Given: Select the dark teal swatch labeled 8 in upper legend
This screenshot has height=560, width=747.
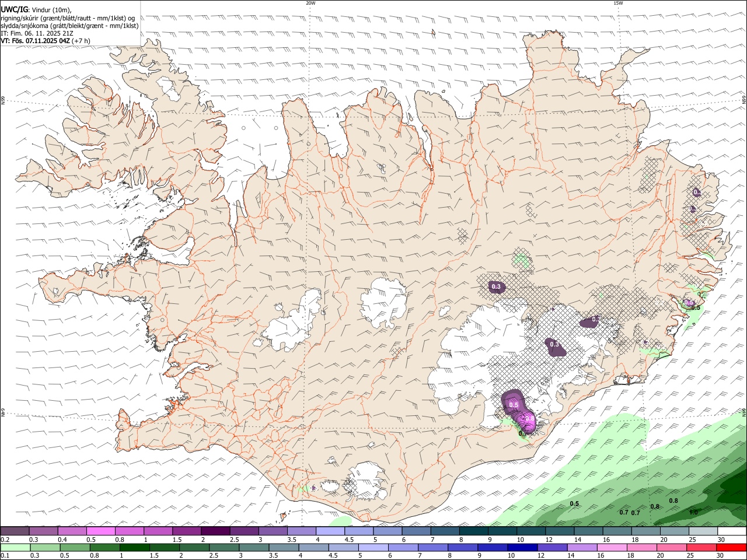Looking at the screenshot, I should click(x=474, y=531).
